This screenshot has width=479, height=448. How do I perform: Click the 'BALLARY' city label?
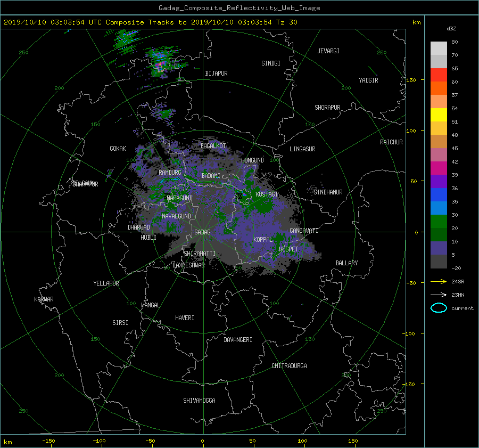pyautogui.click(x=346, y=263)
